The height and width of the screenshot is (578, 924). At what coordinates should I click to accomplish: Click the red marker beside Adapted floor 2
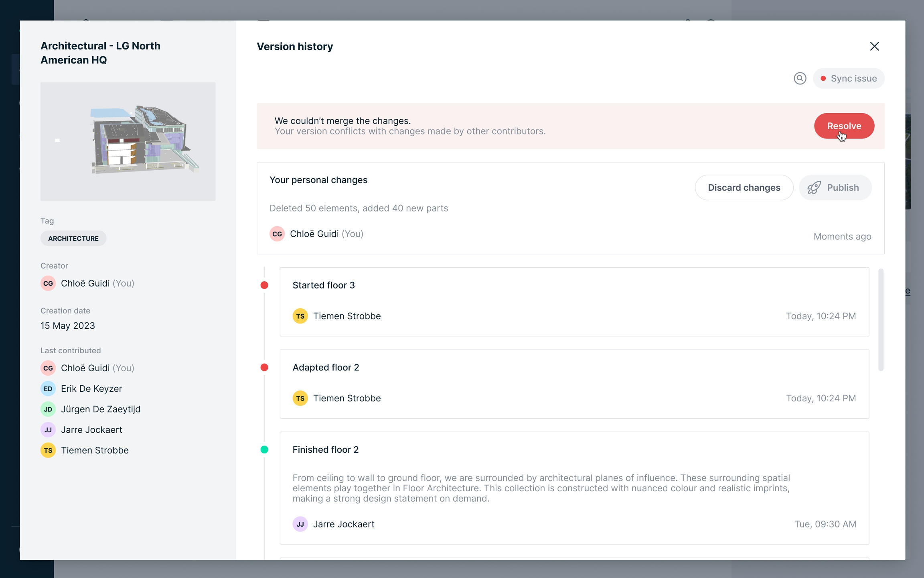(x=264, y=367)
